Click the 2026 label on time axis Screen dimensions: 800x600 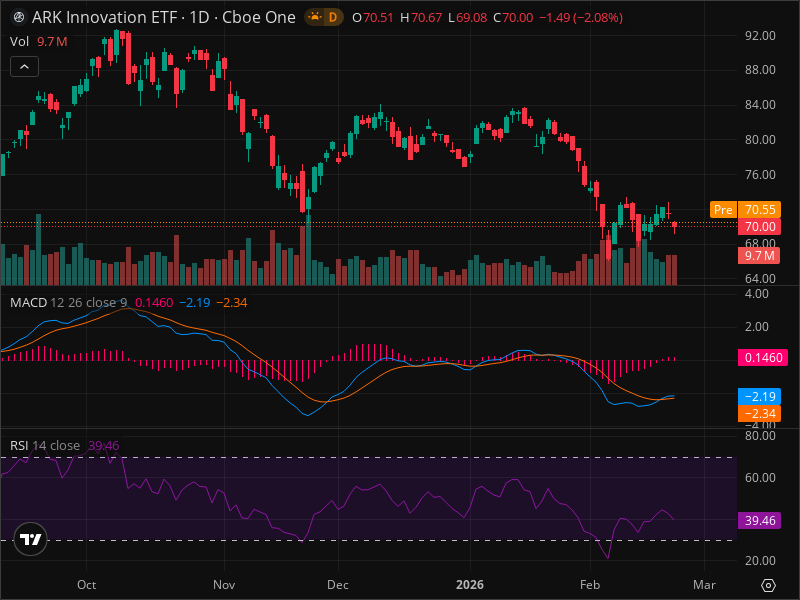[x=470, y=585]
